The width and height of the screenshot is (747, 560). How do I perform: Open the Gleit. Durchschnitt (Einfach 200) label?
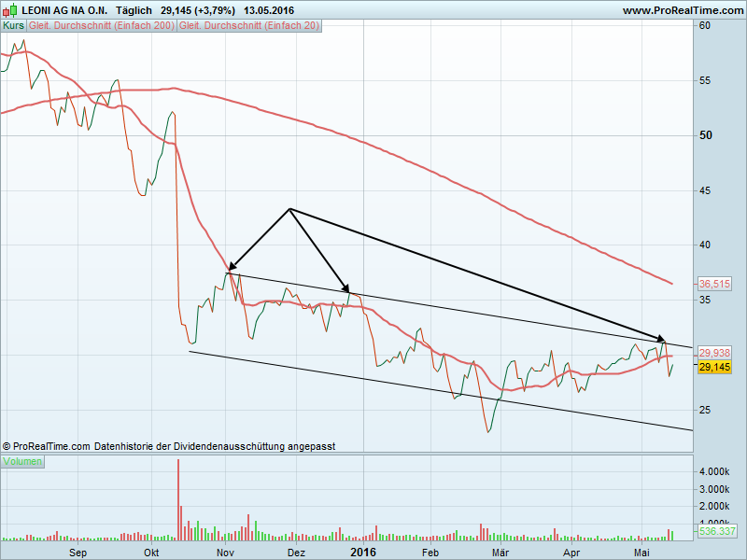click(x=102, y=26)
